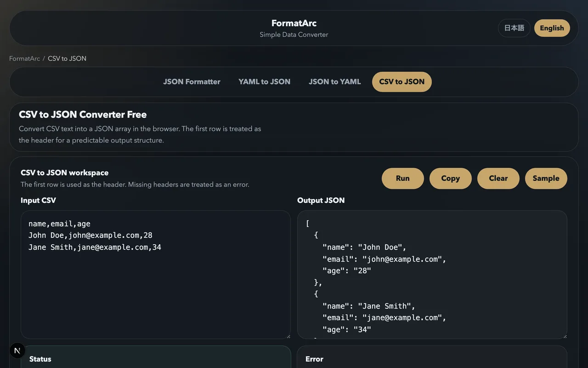Click the Output JSON resize grip
The height and width of the screenshot is (368, 588).
pyautogui.click(x=565, y=336)
